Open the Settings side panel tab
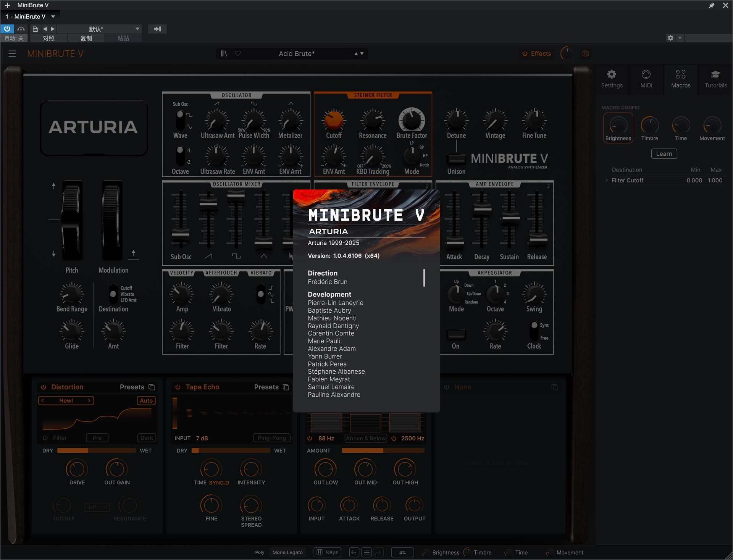The image size is (733, 560). click(x=612, y=79)
